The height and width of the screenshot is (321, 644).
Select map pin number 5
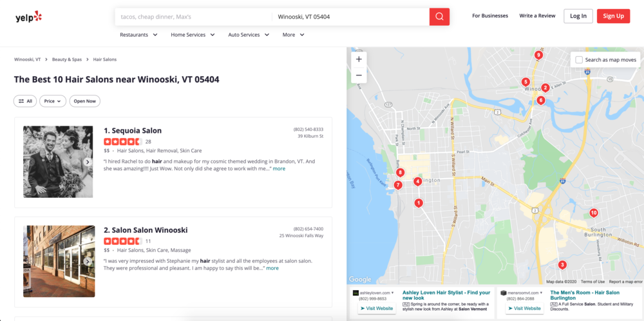point(526,83)
